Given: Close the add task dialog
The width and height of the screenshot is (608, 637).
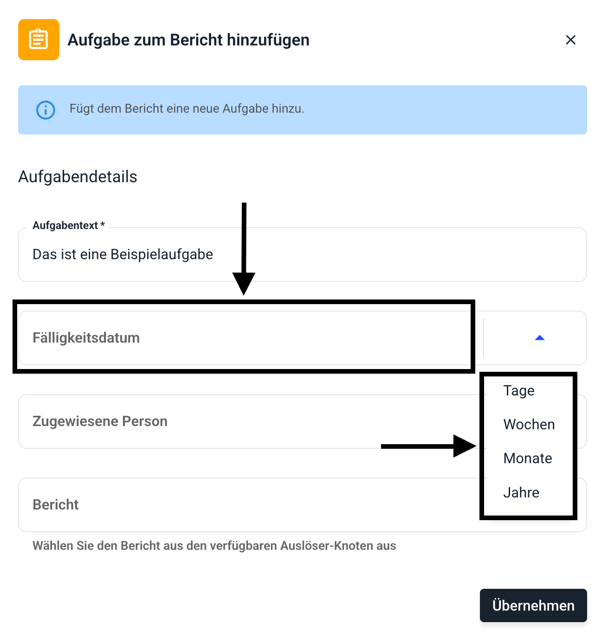Looking at the screenshot, I should click(570, 40).
